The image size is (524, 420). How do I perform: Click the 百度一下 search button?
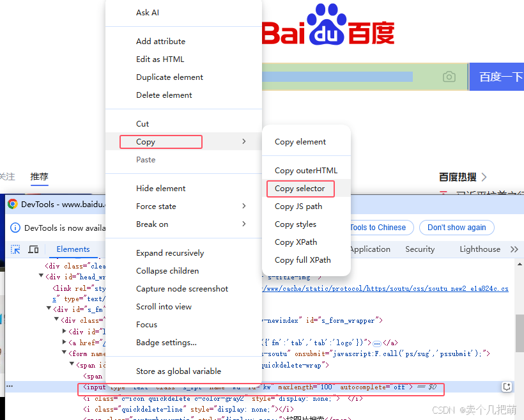pyautogui.click(x=497, y=77)
